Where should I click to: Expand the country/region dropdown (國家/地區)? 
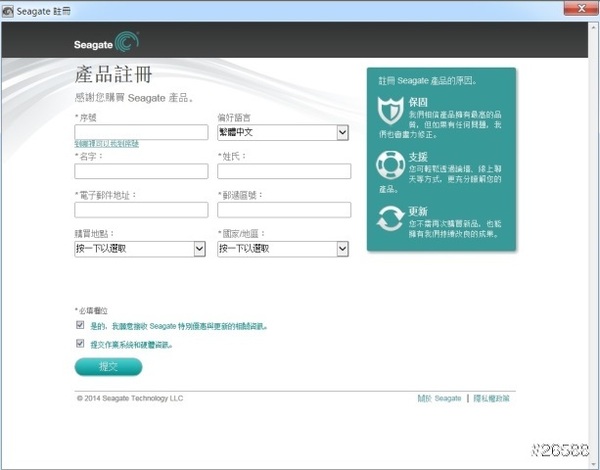(283, 249)
